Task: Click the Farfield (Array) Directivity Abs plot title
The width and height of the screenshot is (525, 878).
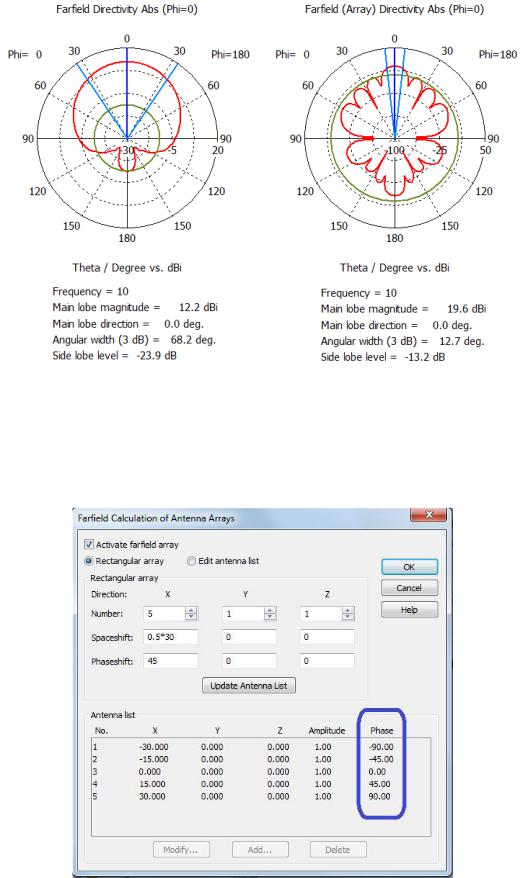Action: [394, 9]
